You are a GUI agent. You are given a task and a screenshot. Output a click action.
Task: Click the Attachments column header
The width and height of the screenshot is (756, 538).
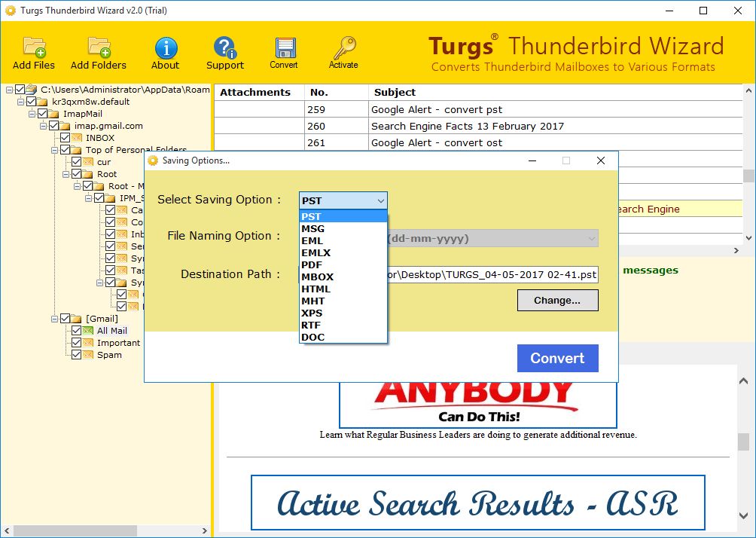[259, 92]
